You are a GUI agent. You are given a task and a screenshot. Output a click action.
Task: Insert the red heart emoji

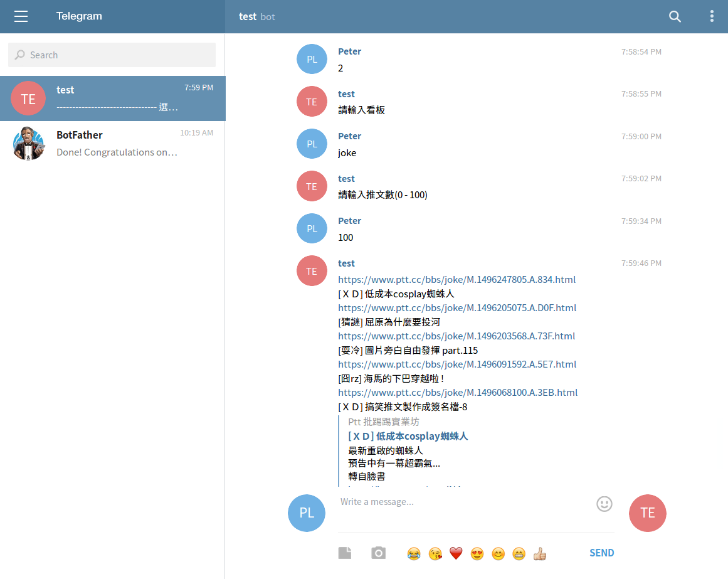point(456,553)
